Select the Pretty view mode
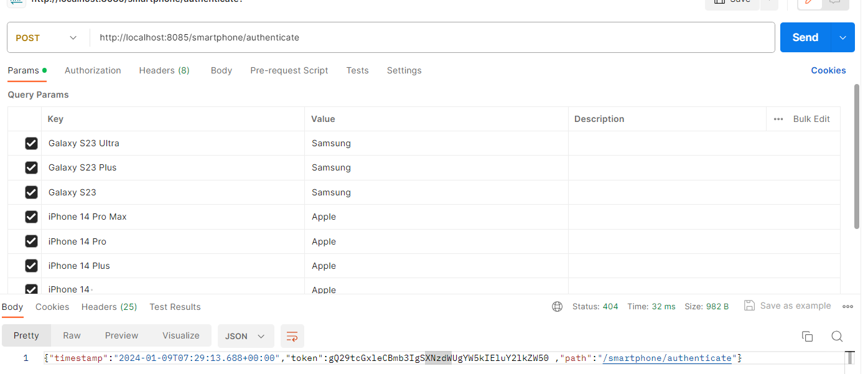The image size is (868, 374). click(x=26, y=335)
